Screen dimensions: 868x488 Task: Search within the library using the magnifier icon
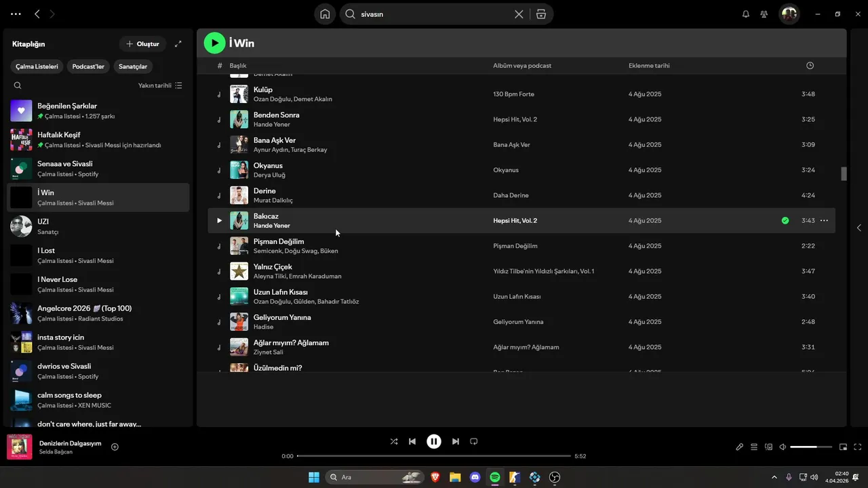[18, 85]
